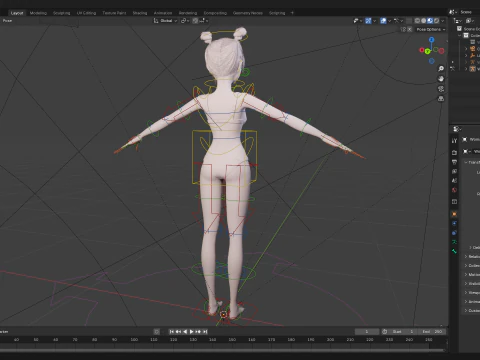This screenshot has height=360, width=480.
Task: Switch perspective/orthographic with grid icon
Action: tap(441, 99)
